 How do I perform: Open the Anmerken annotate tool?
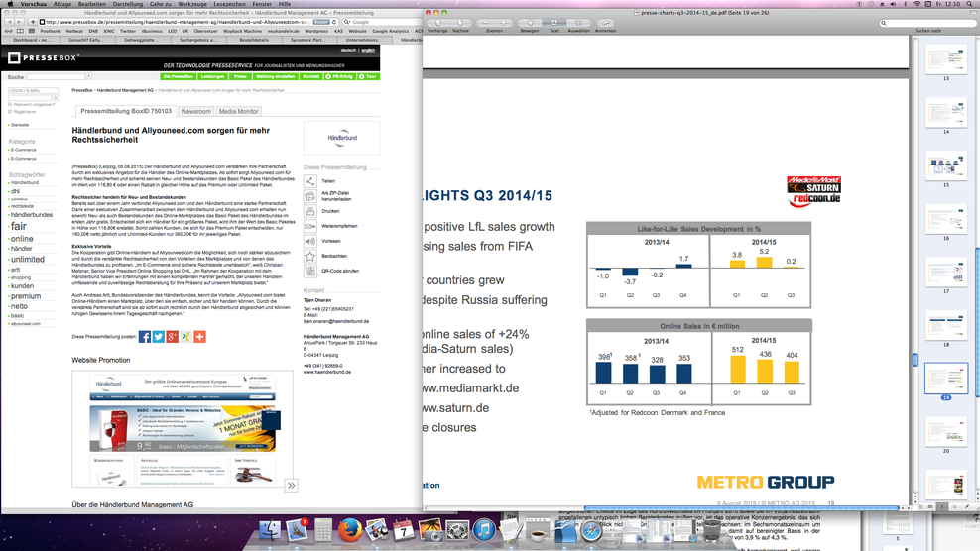[605, 23]
